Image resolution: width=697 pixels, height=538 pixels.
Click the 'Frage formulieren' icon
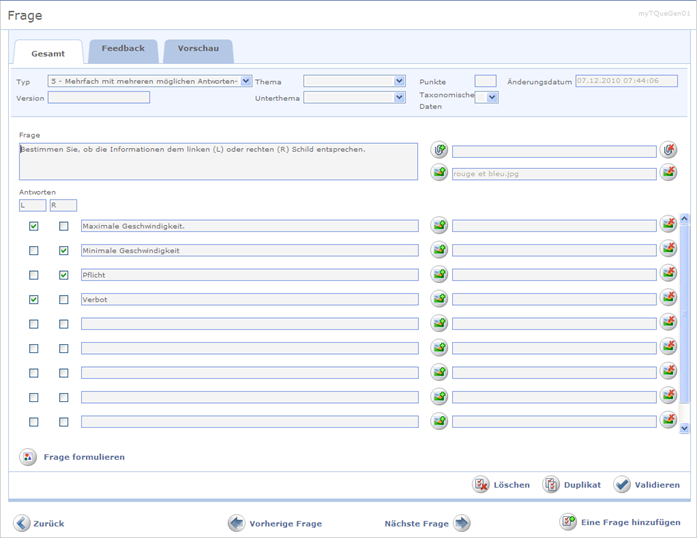(28, 457)
